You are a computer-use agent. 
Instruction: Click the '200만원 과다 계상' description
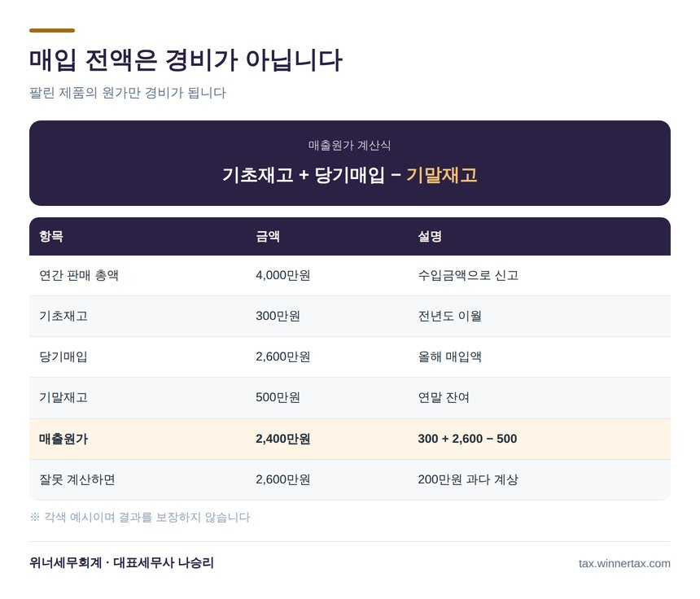point(468,479)
